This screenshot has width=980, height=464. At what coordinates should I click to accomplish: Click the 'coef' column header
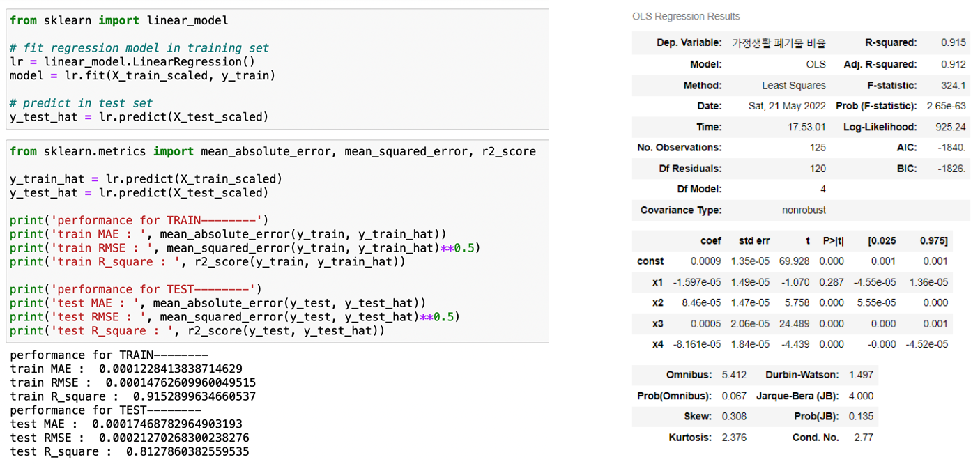711,240
